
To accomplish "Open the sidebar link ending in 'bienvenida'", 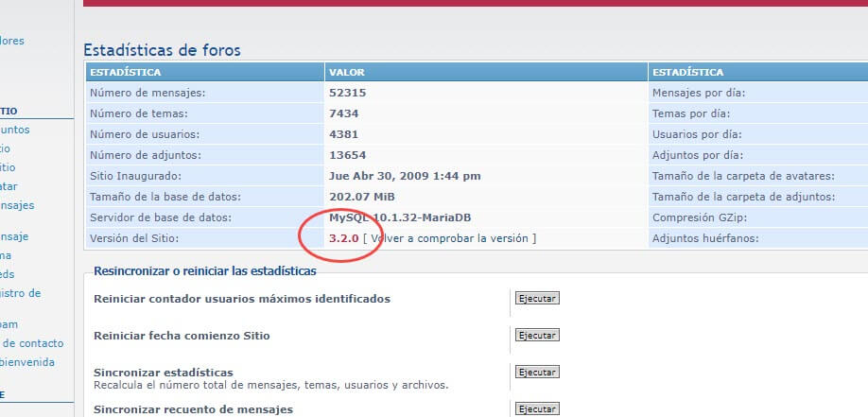I will (x=27, y=362).
